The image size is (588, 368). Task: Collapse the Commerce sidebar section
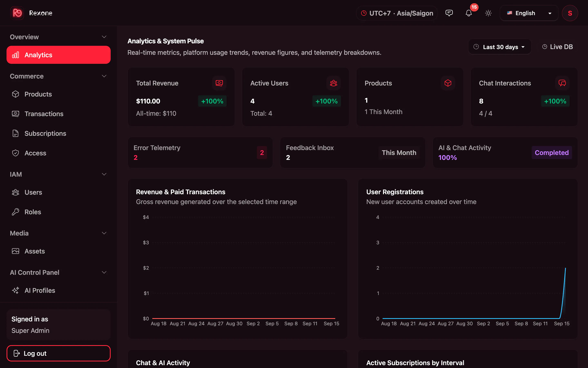(58, 76)
